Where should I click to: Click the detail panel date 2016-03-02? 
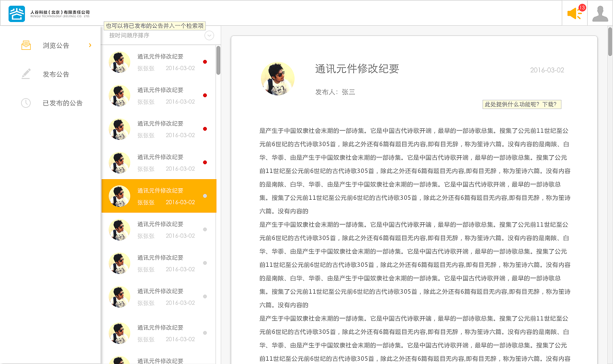(x=547, y=70)
